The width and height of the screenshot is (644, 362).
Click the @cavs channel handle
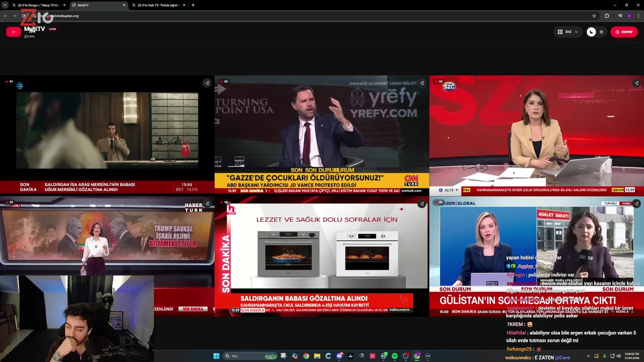(x=29, y=36)
